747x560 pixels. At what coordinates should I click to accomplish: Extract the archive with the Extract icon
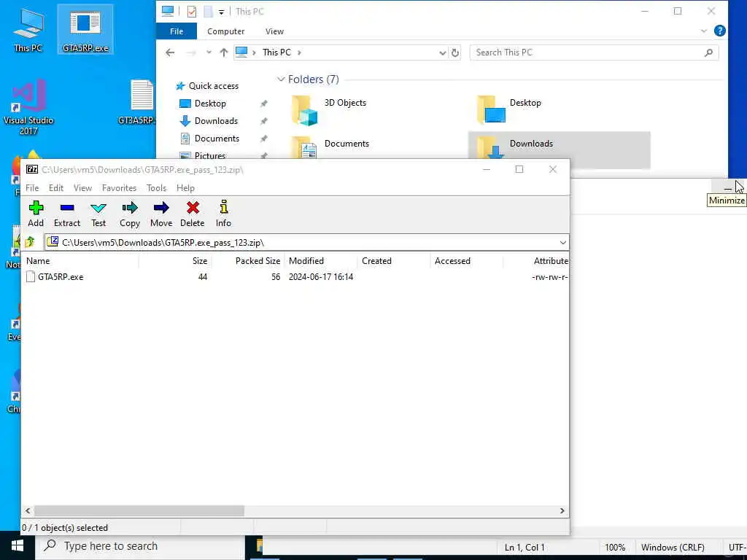pyautogui.click(x=67, y=214)
